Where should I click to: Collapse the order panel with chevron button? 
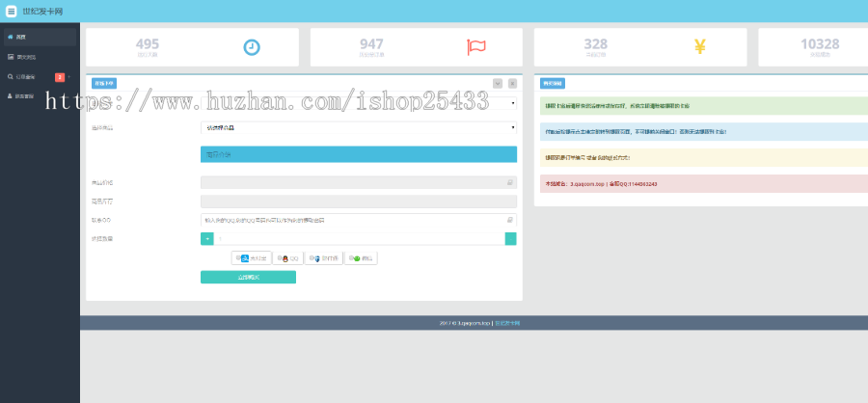click(x=498, y=84)
